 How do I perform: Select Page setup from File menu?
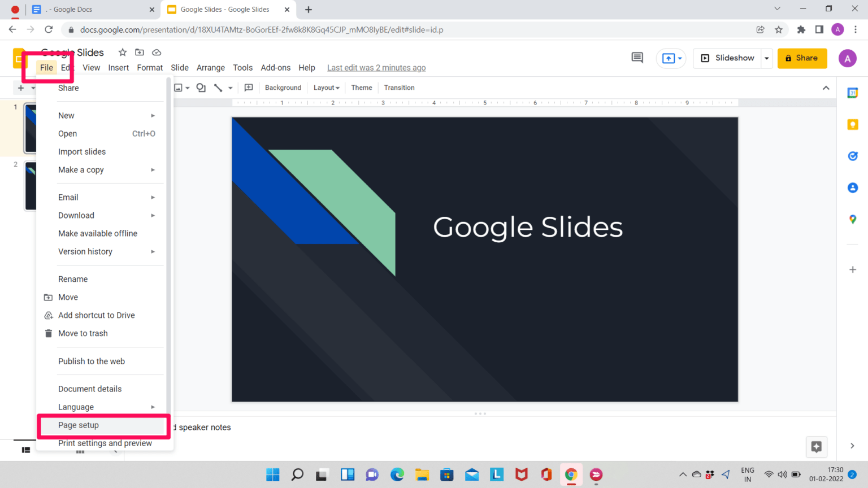click(103, 425)
